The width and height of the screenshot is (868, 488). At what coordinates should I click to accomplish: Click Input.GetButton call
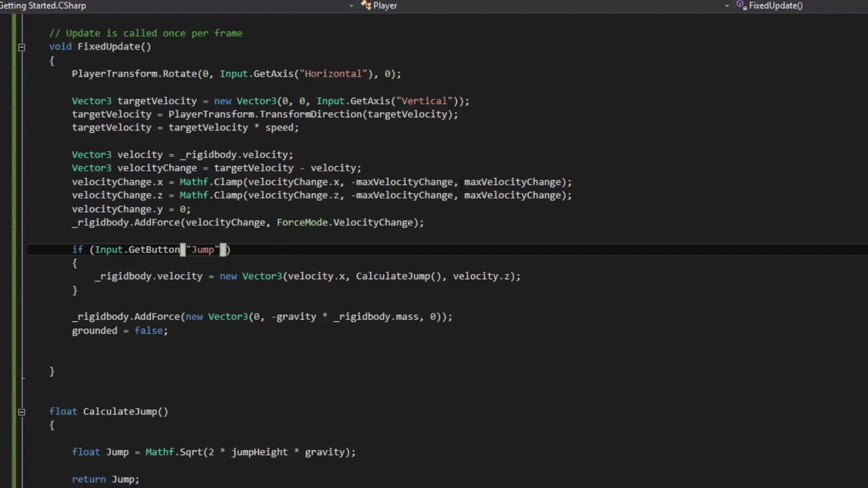[138, 249]
